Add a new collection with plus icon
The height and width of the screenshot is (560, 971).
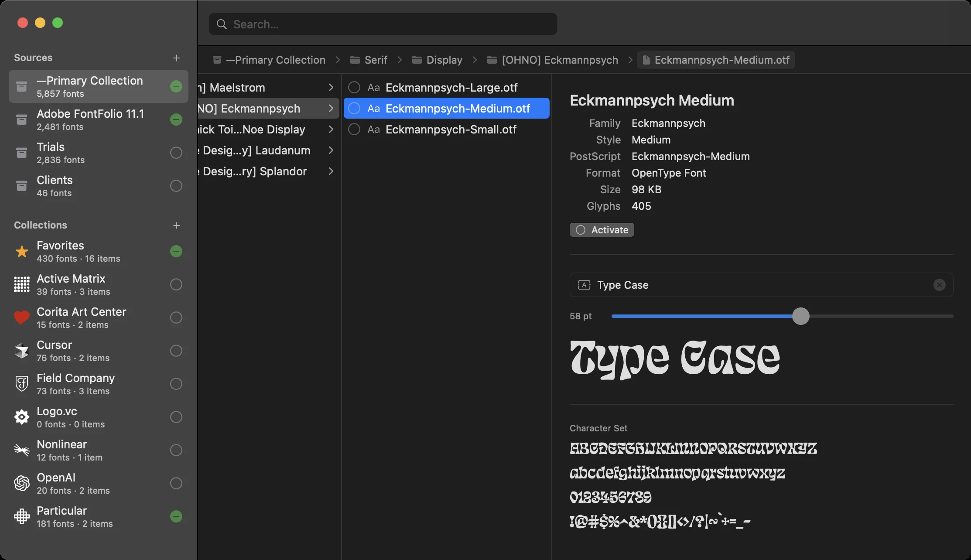click(x=177, y=225)
